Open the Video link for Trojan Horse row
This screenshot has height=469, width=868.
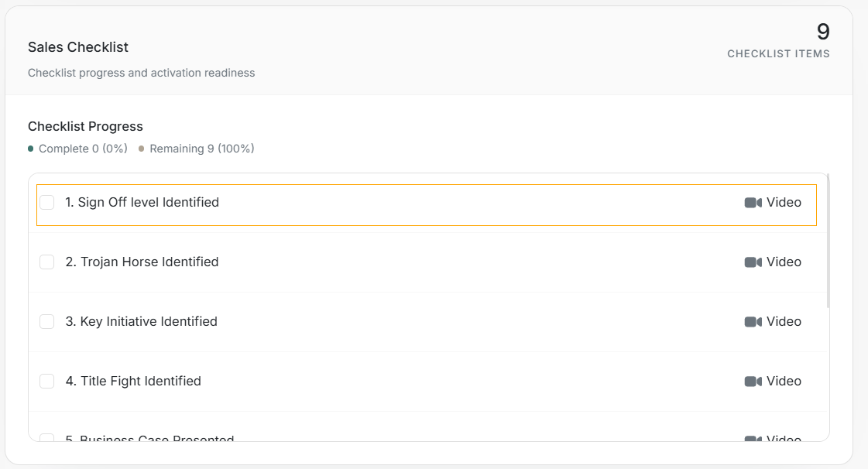[784, 262]
